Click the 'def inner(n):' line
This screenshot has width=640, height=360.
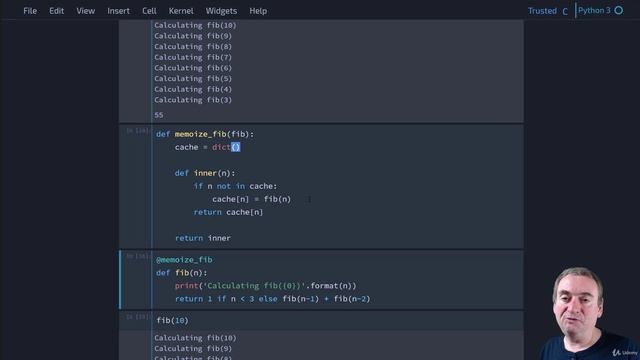click(x=204, y=173)
